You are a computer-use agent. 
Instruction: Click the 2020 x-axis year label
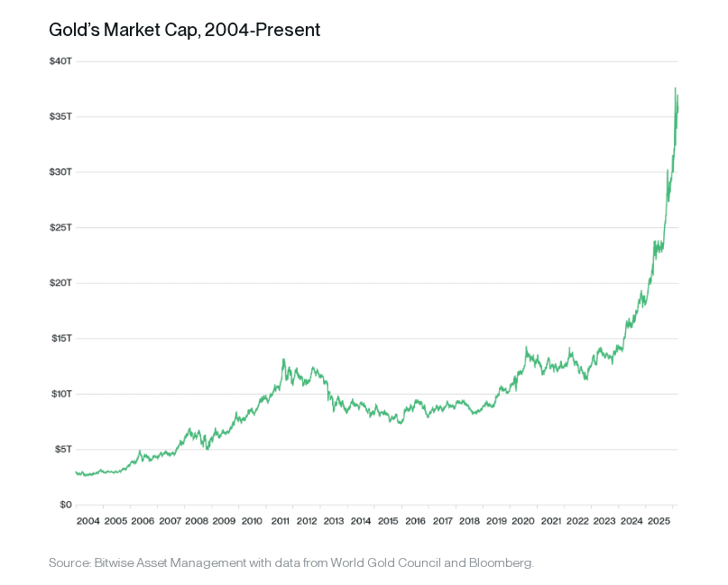point(524,521)
